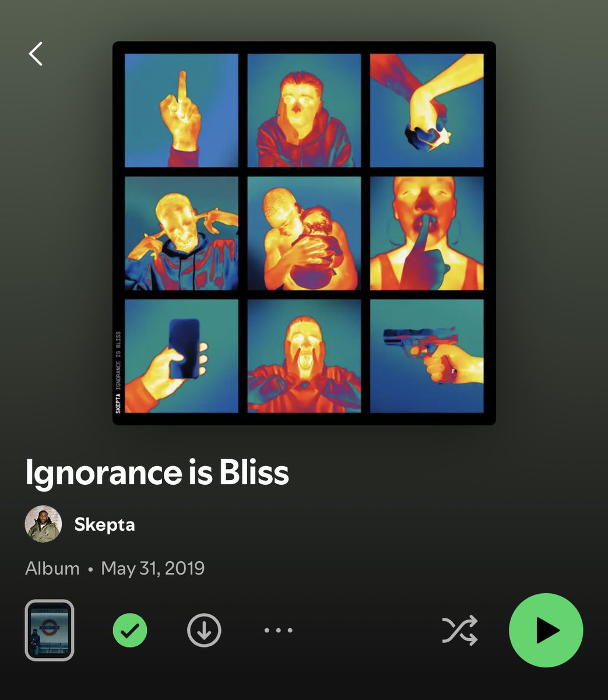Tap the Album release date label

click(115, 567)
